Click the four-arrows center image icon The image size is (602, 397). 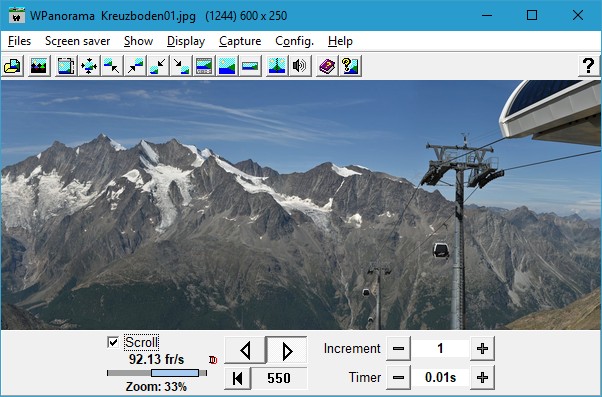pyautogui.click(x=89, y=66)
